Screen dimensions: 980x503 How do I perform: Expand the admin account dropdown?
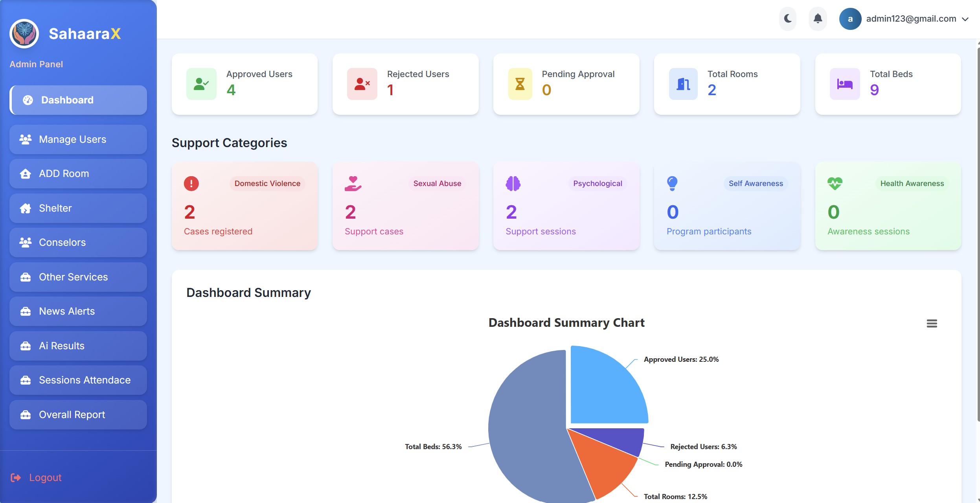tap(965, 18)
